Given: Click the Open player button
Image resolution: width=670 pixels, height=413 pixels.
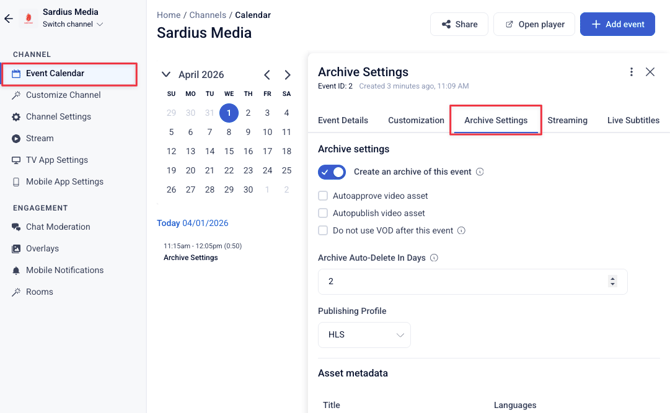Looking at the screenshot, I should pyautogui.click(x=533, y=24).
